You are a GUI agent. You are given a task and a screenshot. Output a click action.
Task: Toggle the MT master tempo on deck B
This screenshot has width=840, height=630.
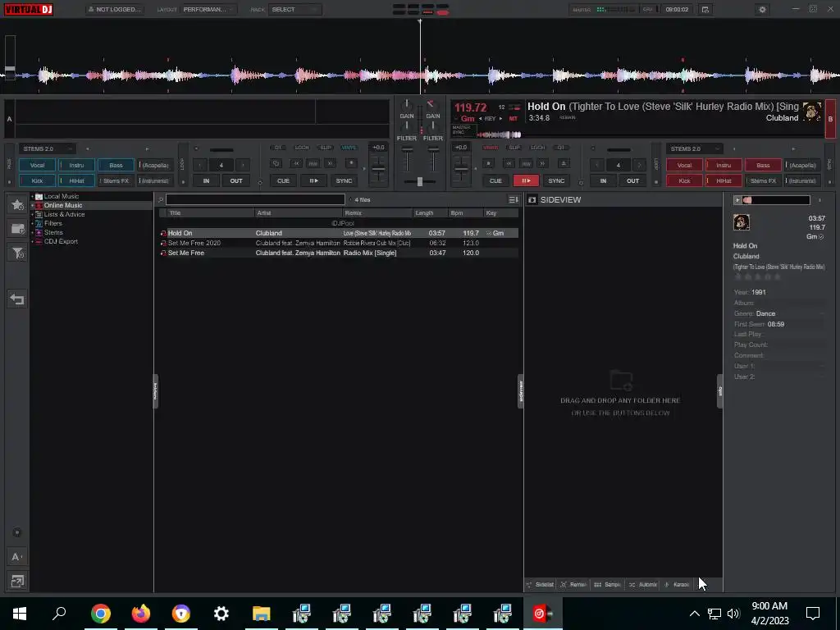coord(514,118)
